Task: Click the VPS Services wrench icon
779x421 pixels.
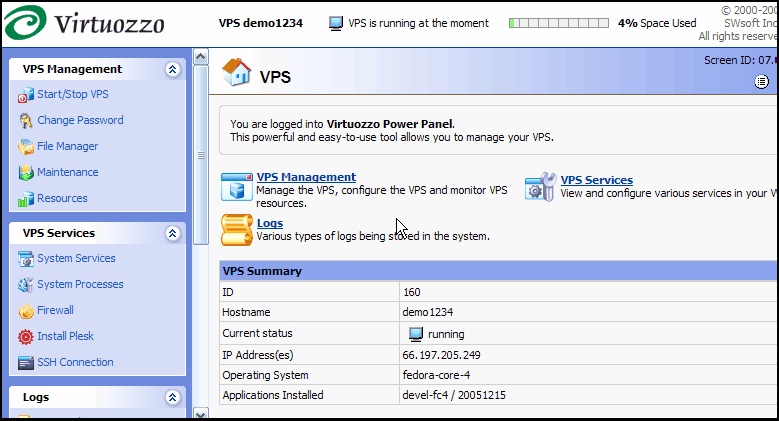Action: point(541,187)
